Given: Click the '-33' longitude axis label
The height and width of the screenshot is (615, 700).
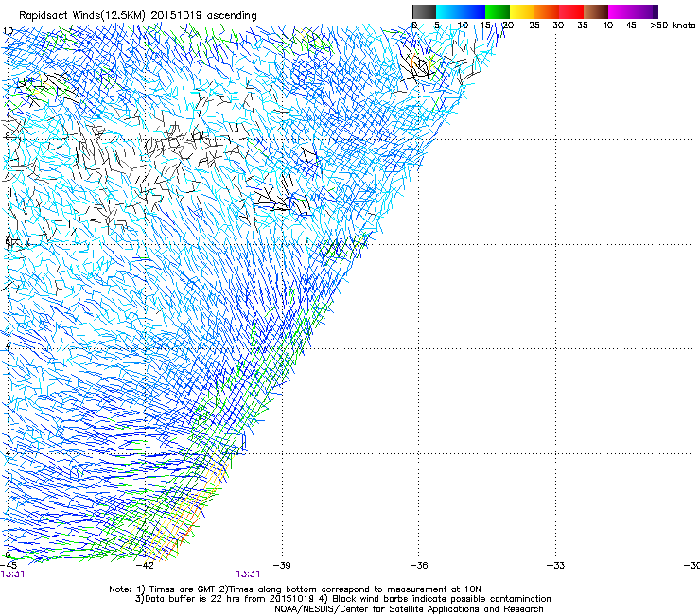Looking at the screenshot, I should pyautogui.click(x=556, y=565).
